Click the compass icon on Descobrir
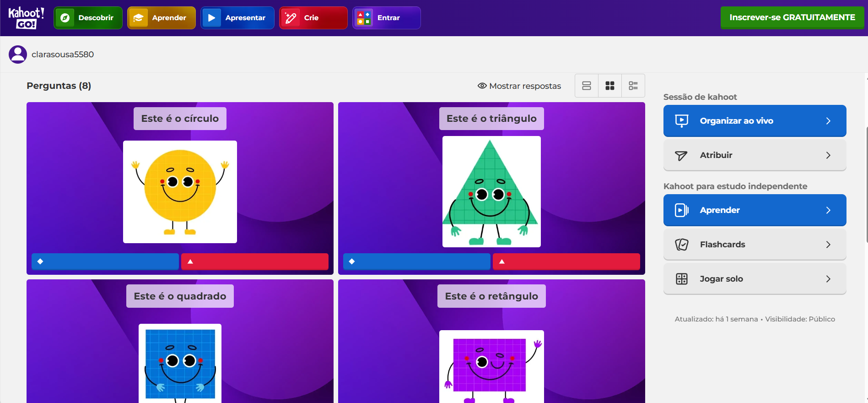Image resolution: width=868 pixels, height=403 pixels. (65, 18)
